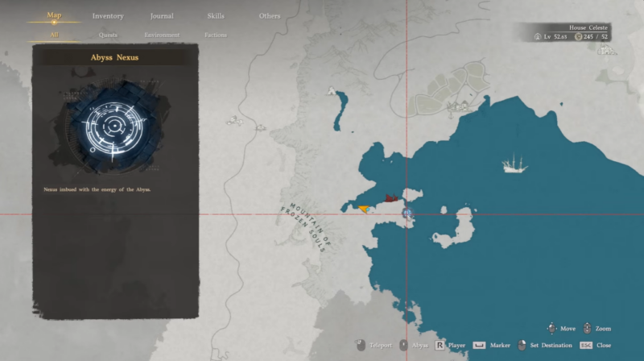Screen dimensions: 644x361
Task: Click the Abyss mouse icon
Action: click(403, 345)
